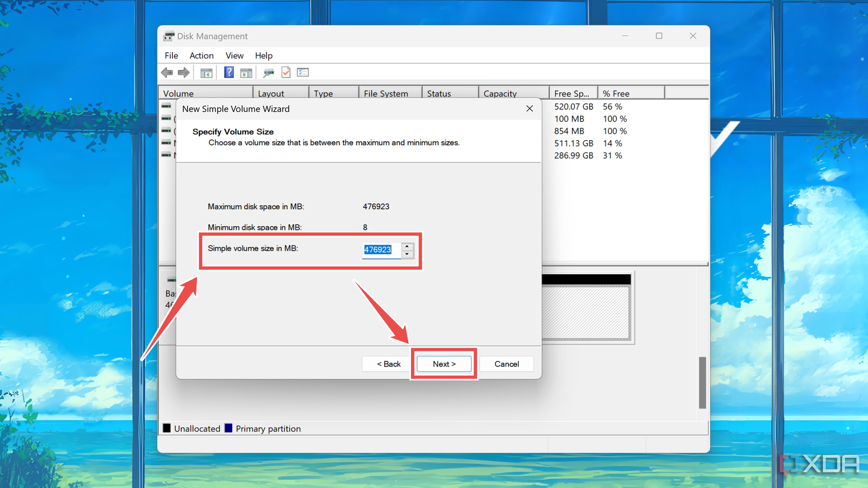Image resolution: width=868 pixels, height=488 pixels.
Task: Click the Next > button
Action: click(x=444, y=364)
